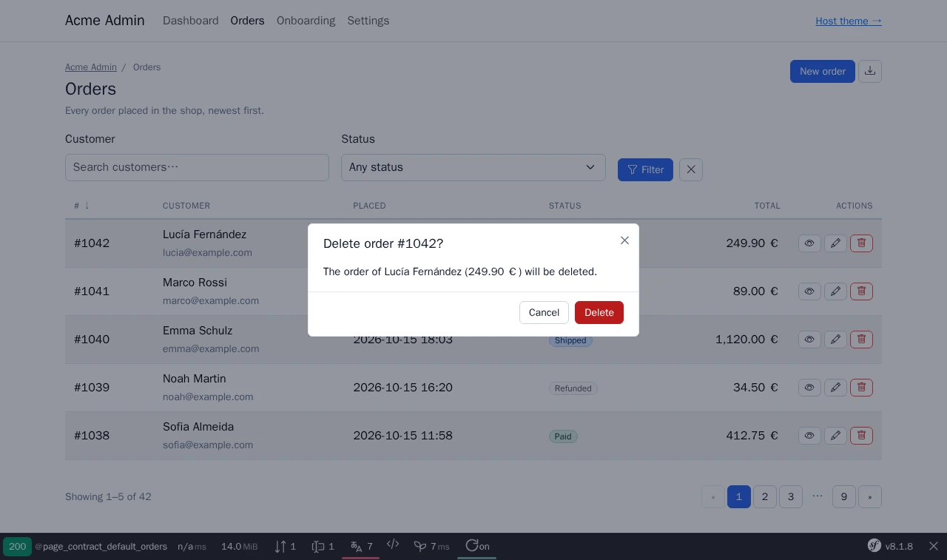Apply the Filter button
Screen dimensions: 947x560
tap(645, 169)
